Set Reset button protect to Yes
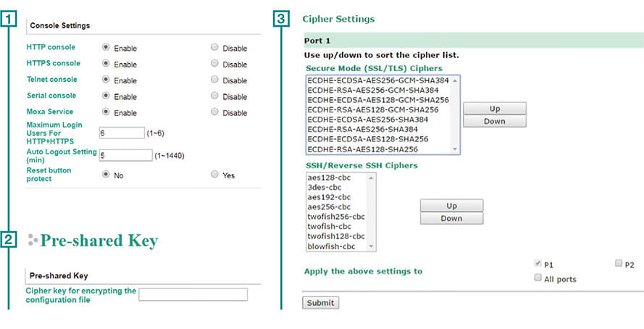This screenshot has width=644, height=329. tap(214, 175)
